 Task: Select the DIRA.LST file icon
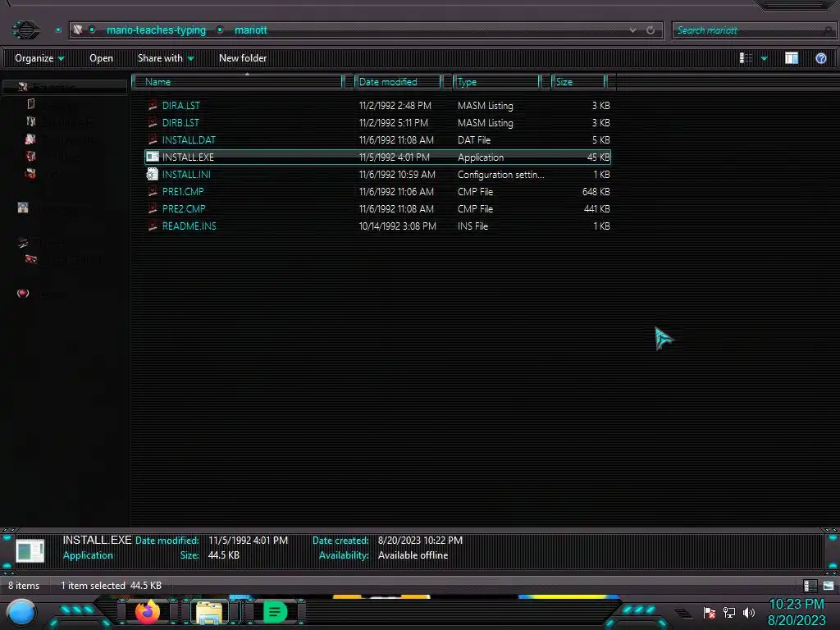click(152, 106)
